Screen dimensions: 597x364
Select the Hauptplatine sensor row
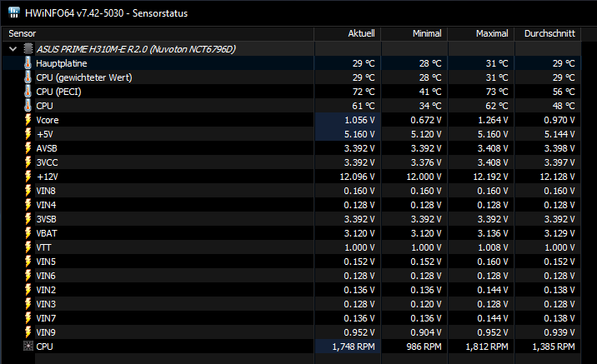[292, 63]
